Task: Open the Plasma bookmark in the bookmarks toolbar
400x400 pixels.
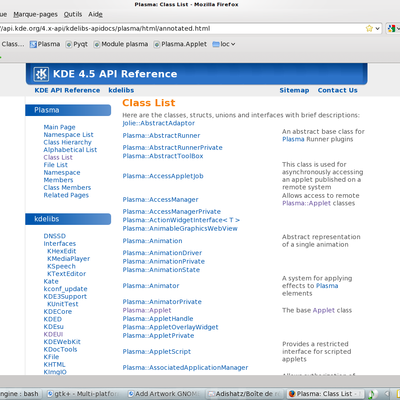Action: point(45,44)
